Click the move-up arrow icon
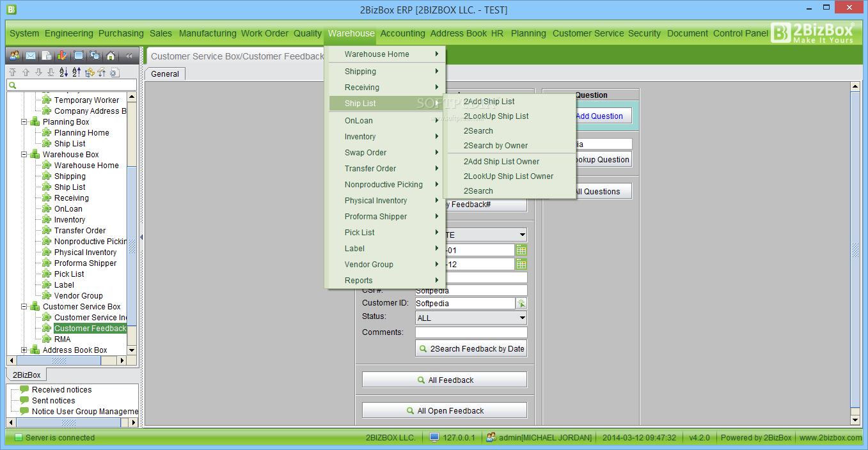Viewport: 868px width, 450px height. (26, 72)
